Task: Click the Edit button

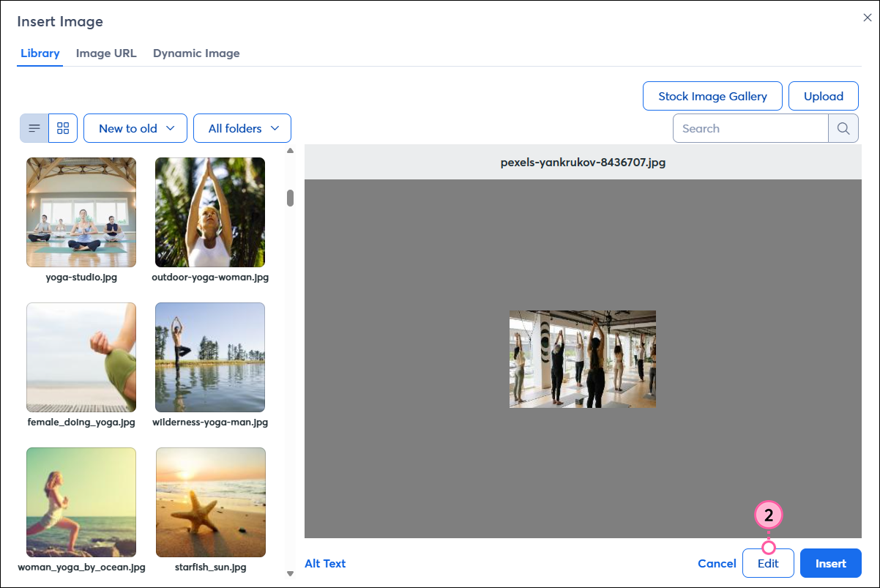Action: tap(768, 564)
